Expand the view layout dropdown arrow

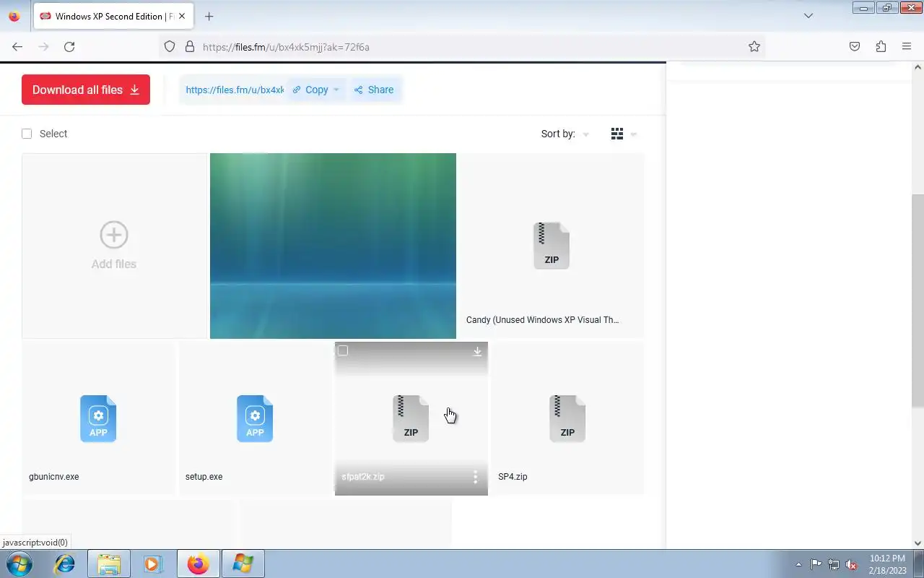coord(634,134)
